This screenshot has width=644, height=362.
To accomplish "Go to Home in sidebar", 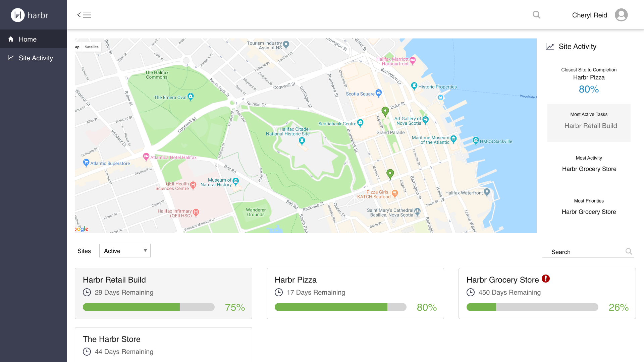I will tap(34, 39).
